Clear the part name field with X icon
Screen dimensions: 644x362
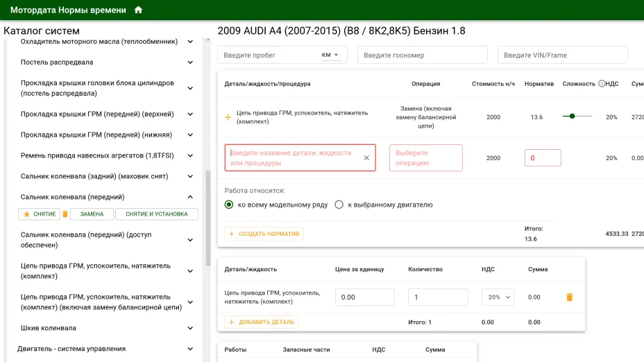point(366,157)
